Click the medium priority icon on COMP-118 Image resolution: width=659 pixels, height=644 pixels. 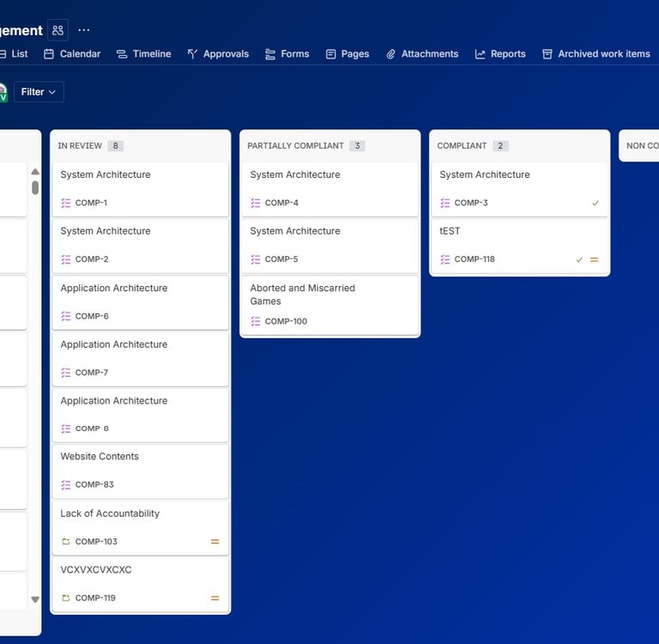(595, 259)
